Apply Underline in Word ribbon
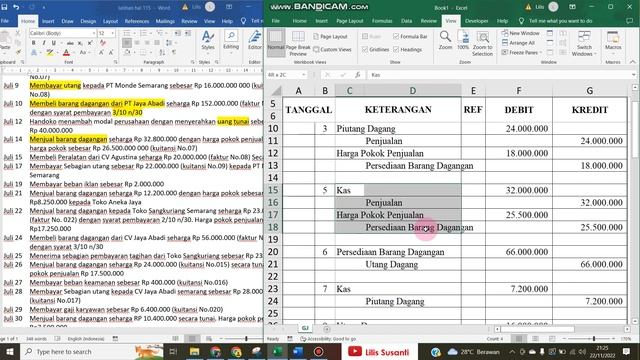 click(53, 43)
